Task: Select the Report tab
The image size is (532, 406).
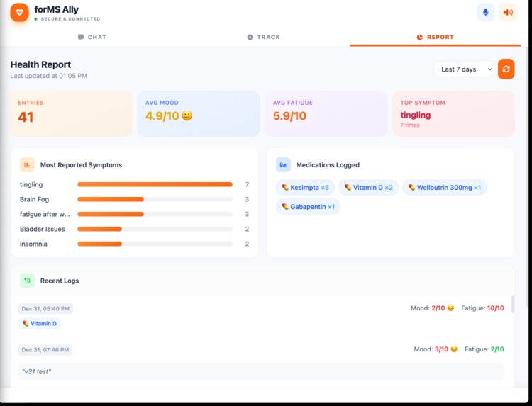Action: 436,37
